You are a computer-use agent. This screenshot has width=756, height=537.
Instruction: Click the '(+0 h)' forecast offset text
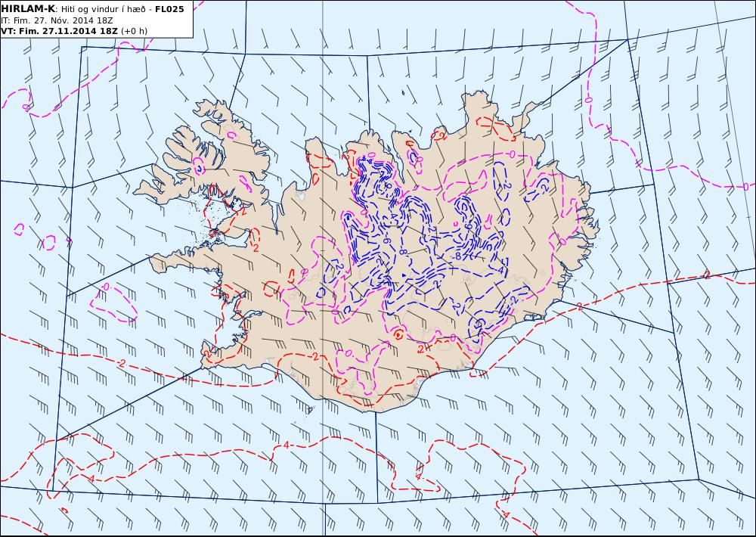click(x=134, y=31)
